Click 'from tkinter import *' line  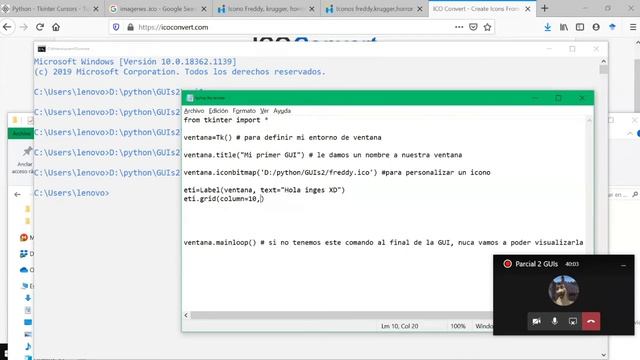click(x=226, y=120)
